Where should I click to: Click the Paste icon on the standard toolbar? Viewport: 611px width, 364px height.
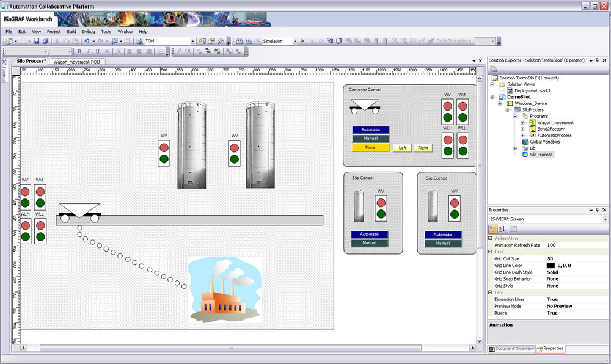(76, 40)
